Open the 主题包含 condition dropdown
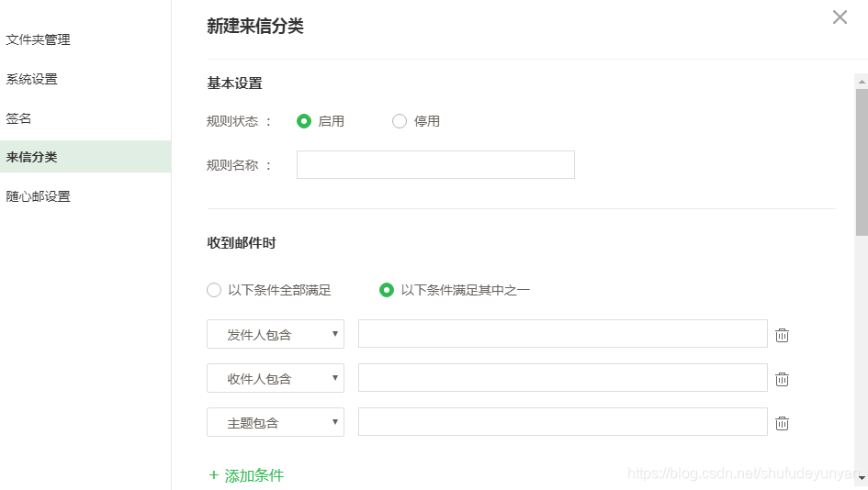This screenshot has width=868, height=490. click(x=276, y=422)
